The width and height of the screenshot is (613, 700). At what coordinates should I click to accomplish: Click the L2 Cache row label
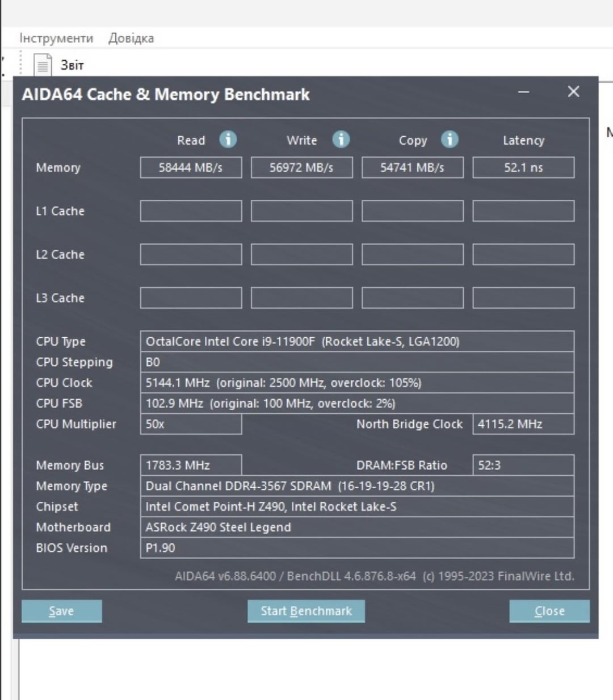(x=60, y=254)
